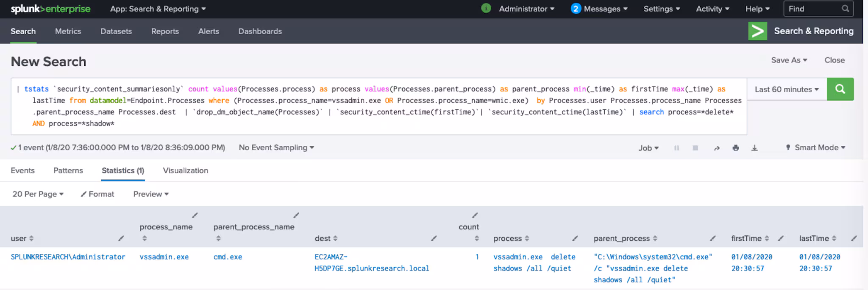Click the export download icon
This screenshot has height=290, width=868.
754,148
